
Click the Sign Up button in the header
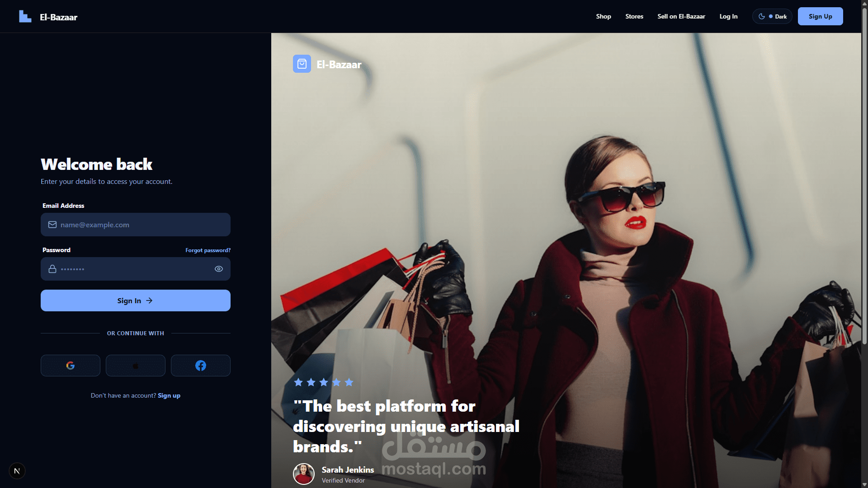(x=820, y=16)
